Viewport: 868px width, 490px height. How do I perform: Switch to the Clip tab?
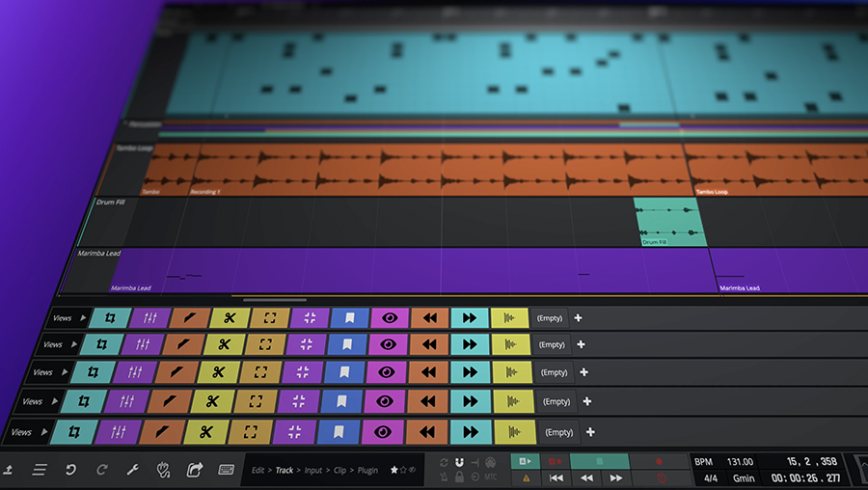[339, 470]
